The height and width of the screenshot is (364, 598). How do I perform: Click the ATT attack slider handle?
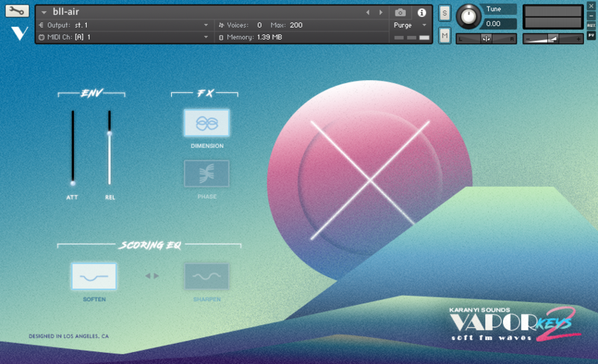pyautogui.click(x=73, y=183)
